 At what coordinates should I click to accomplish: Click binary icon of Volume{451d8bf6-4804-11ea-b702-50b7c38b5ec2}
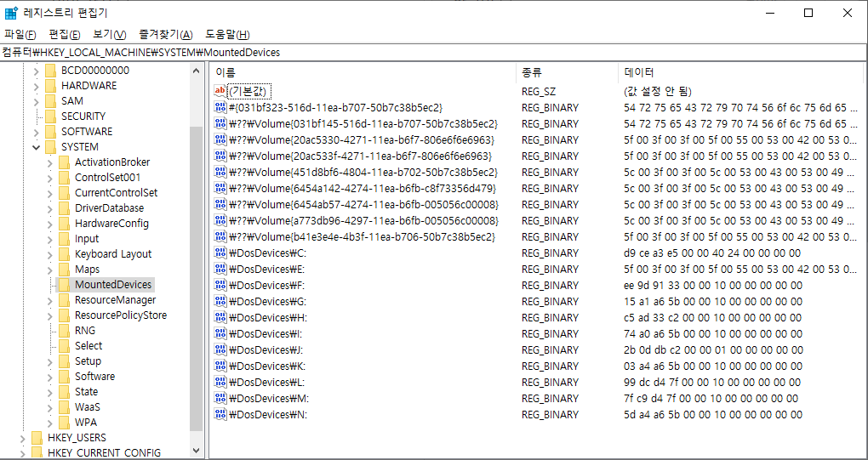(220, 172)
